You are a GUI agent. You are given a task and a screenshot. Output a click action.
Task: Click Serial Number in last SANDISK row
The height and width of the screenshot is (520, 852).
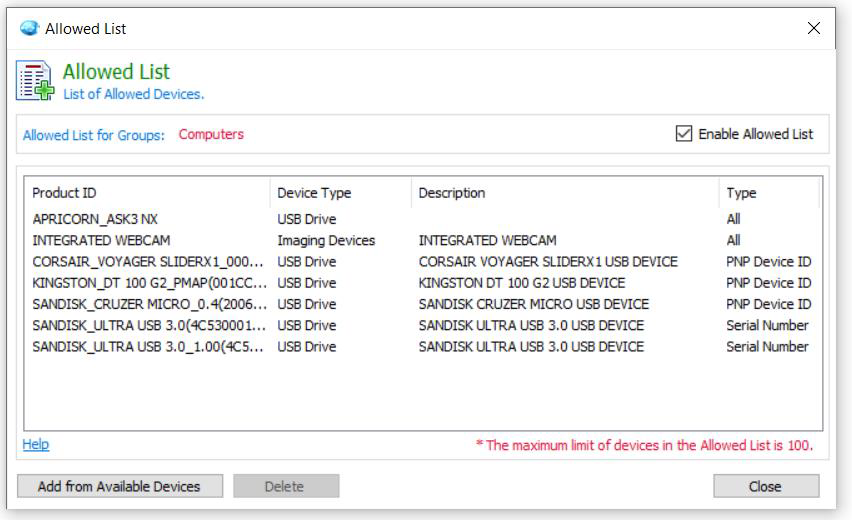tap(768, 346)
